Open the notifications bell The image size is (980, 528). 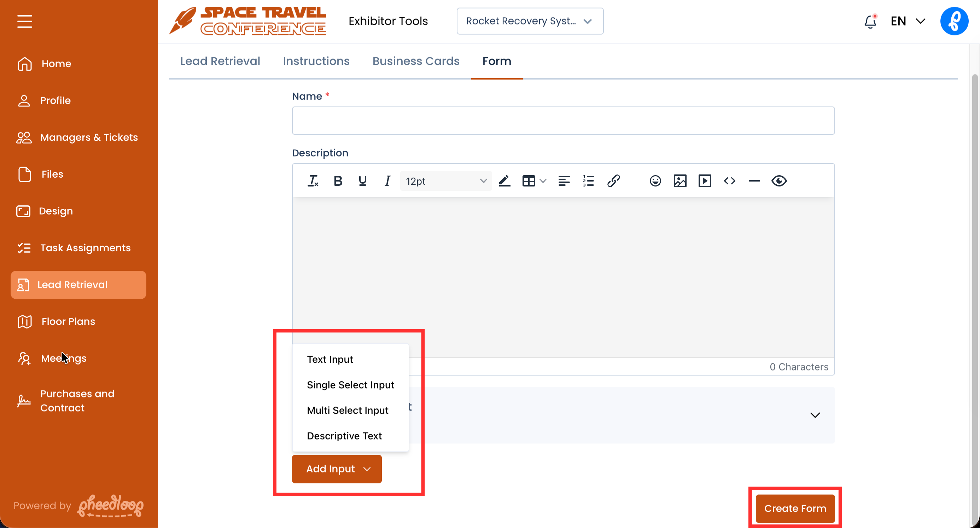click(870, 21)
